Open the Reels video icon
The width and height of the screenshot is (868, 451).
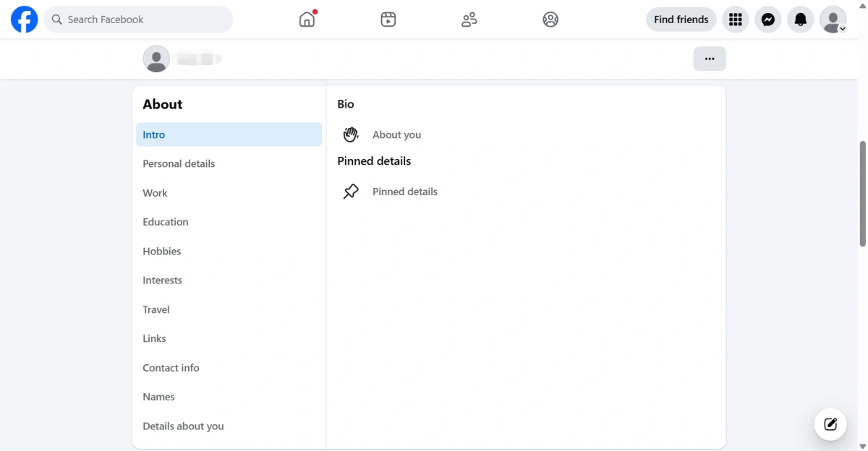(x=388, y=20)
